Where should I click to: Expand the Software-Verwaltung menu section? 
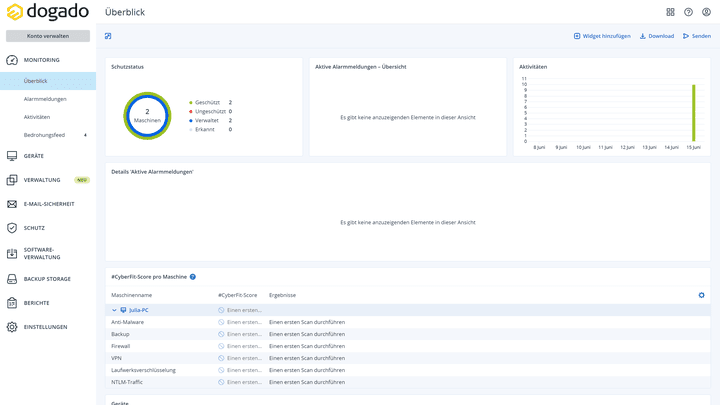(41, 253)
